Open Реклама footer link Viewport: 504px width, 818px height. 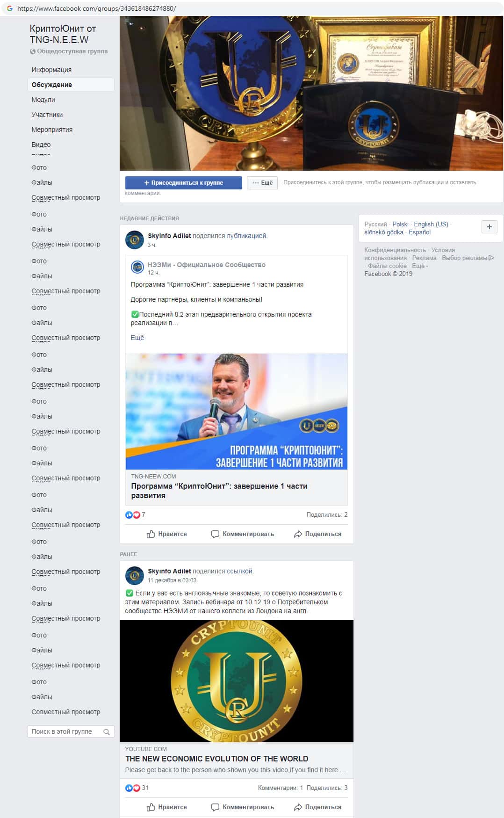(x=424, y=258)
